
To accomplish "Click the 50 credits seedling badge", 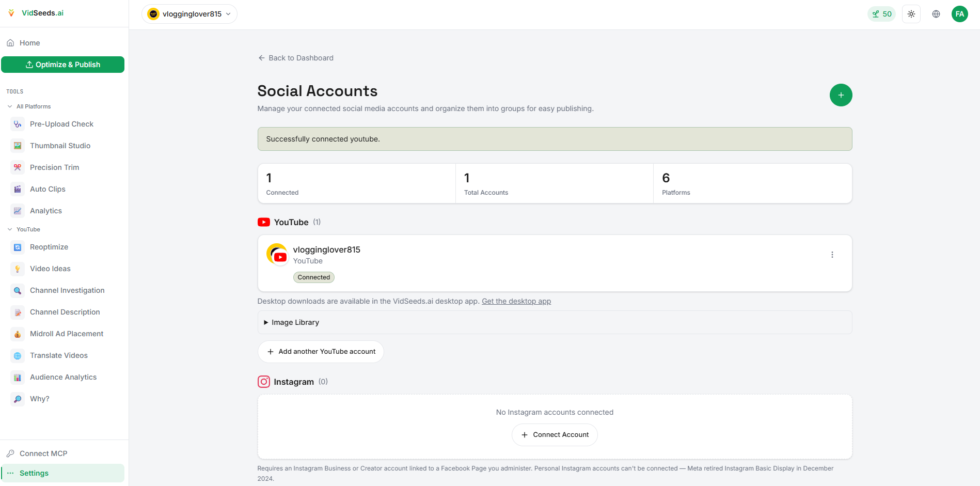I will [x=882, y=14].
